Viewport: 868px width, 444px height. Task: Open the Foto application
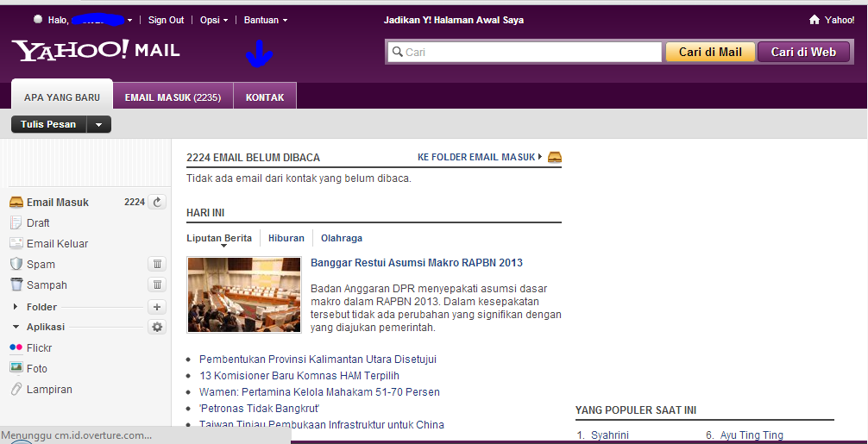37,369
